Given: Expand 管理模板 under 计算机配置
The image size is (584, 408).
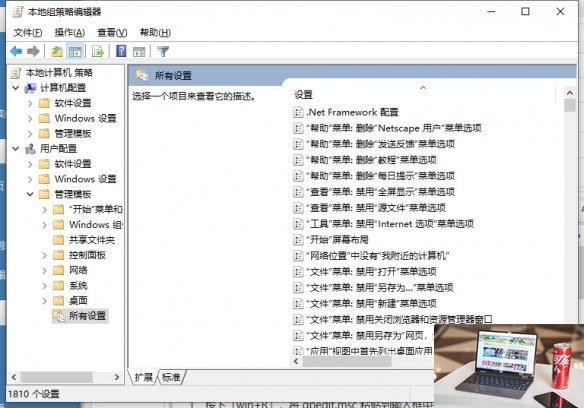Looking at the screenshot, I should click(30, 134).
